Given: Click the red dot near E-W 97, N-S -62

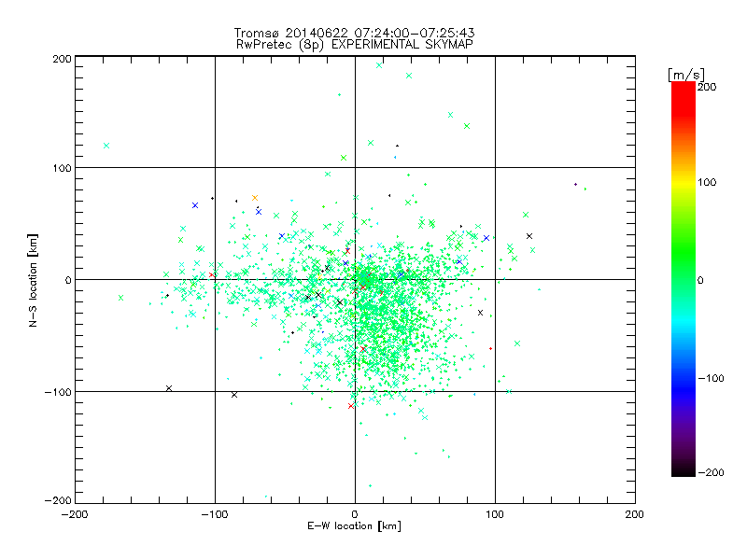Looking at the screenshot, I should click(491, 349).
